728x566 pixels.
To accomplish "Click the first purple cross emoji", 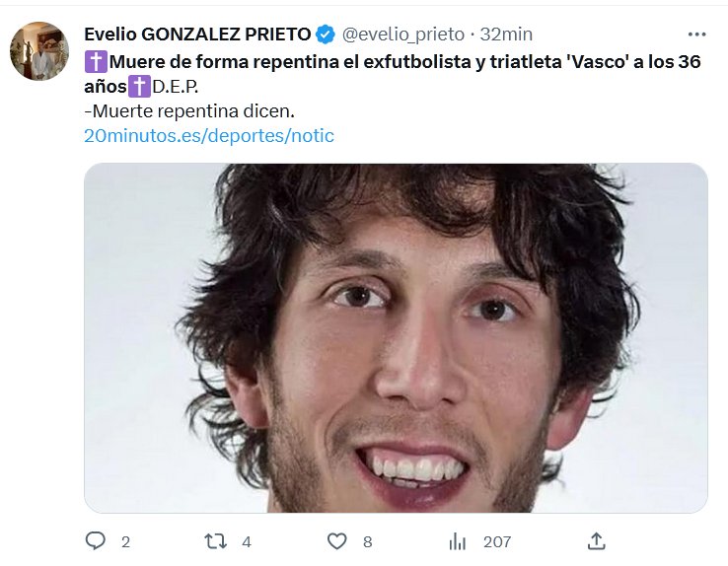I will pyautogui.click(x=96, y=62).
